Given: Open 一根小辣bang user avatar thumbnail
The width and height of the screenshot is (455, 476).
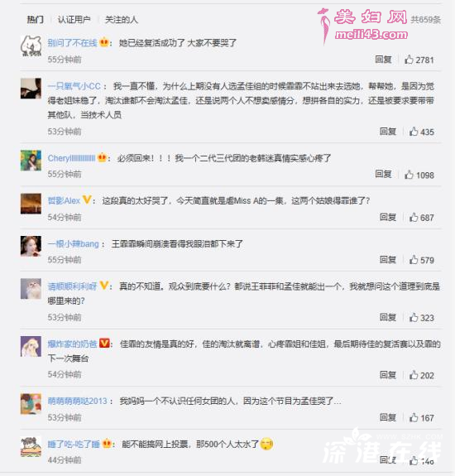Looking at the screenshot, I should [x=31, y=246].
